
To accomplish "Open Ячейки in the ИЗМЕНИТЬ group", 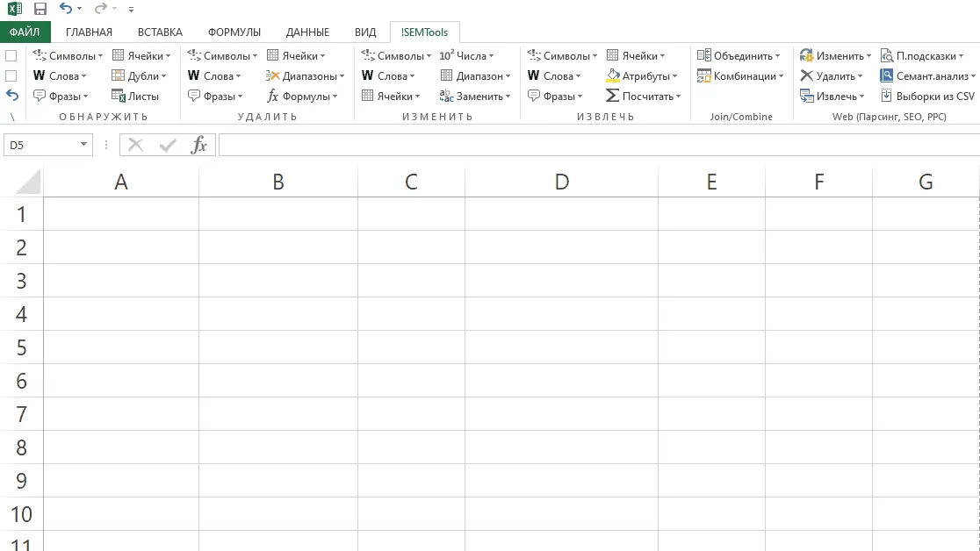I will click(391, 97).
